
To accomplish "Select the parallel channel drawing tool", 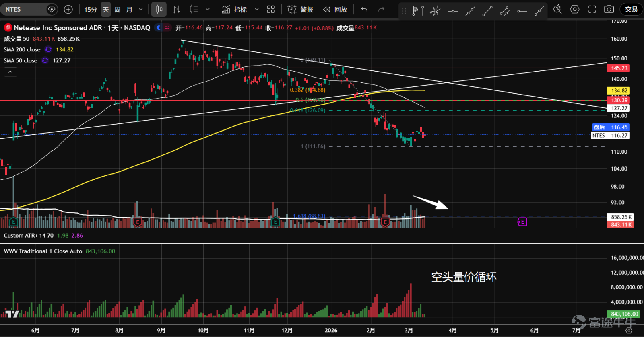I will pos(505,11).
